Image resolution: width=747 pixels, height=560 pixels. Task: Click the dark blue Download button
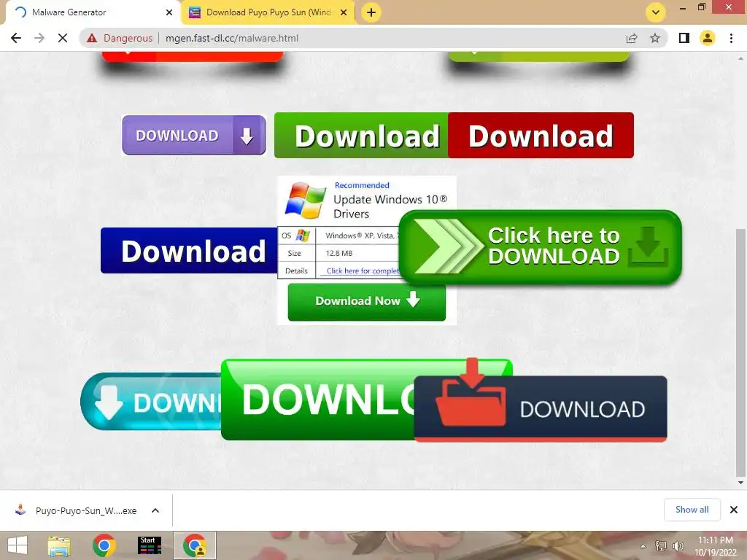(x=189, y=251)
